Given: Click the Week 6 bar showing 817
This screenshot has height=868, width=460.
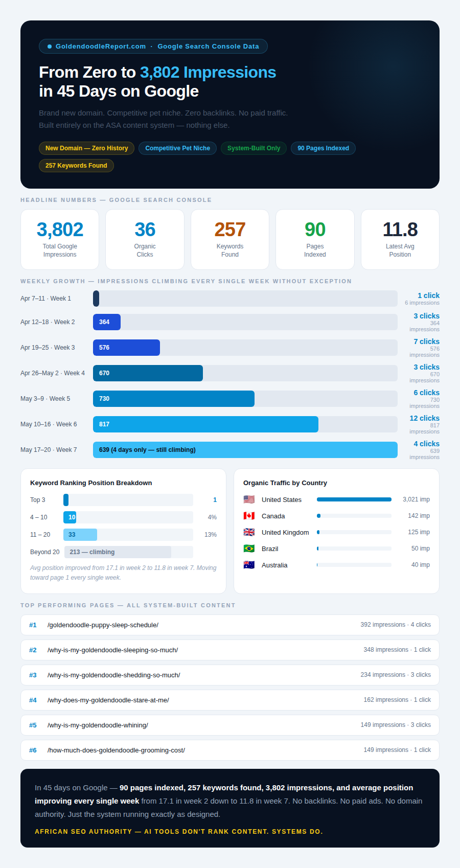Looking at the screenshot, I should pos(205,424).
